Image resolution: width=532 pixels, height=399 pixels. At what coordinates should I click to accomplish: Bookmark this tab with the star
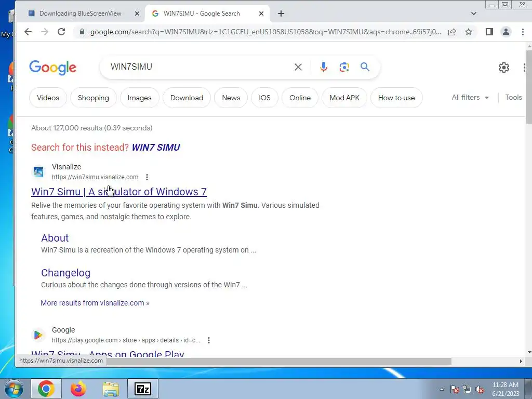click(469, 32)
